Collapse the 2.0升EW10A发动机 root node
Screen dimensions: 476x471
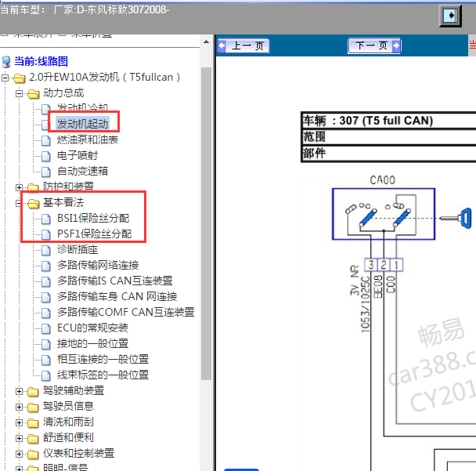tap(5, 78)
